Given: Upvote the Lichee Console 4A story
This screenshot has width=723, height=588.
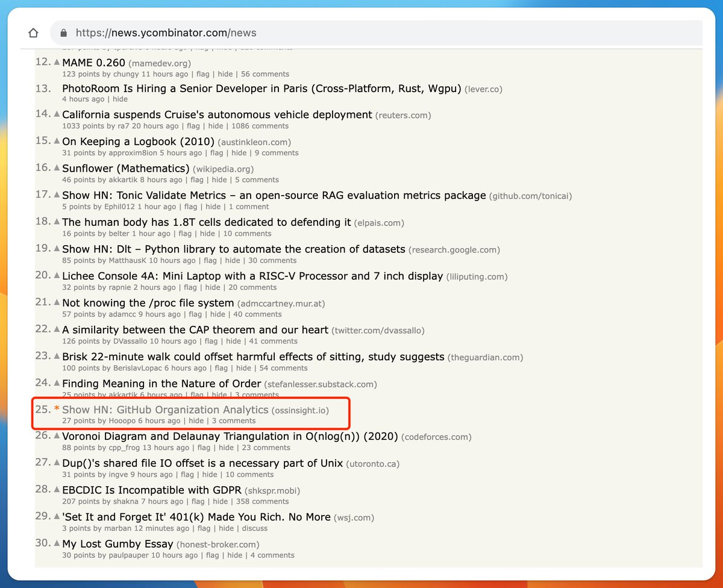Looking at the screenshot, I should tap(57, 275).
